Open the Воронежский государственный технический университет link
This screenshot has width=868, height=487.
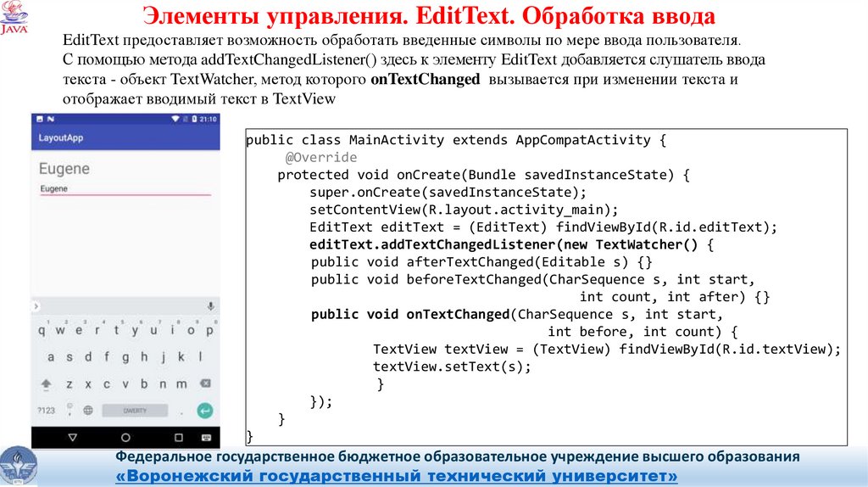coord(397,476)
